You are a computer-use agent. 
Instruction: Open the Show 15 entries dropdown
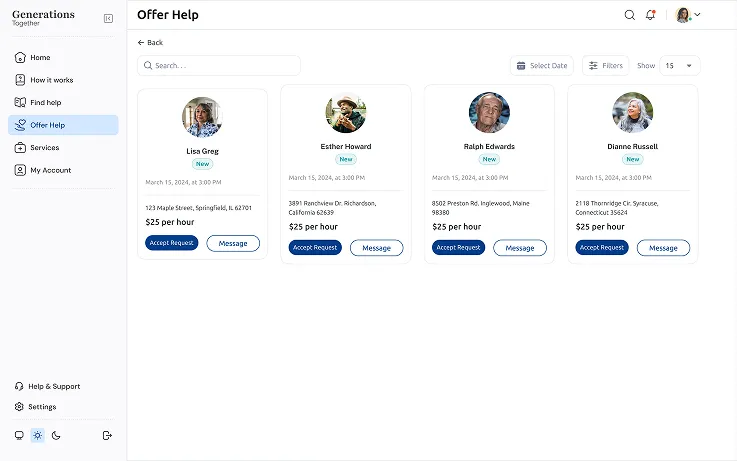pos(680,66)
